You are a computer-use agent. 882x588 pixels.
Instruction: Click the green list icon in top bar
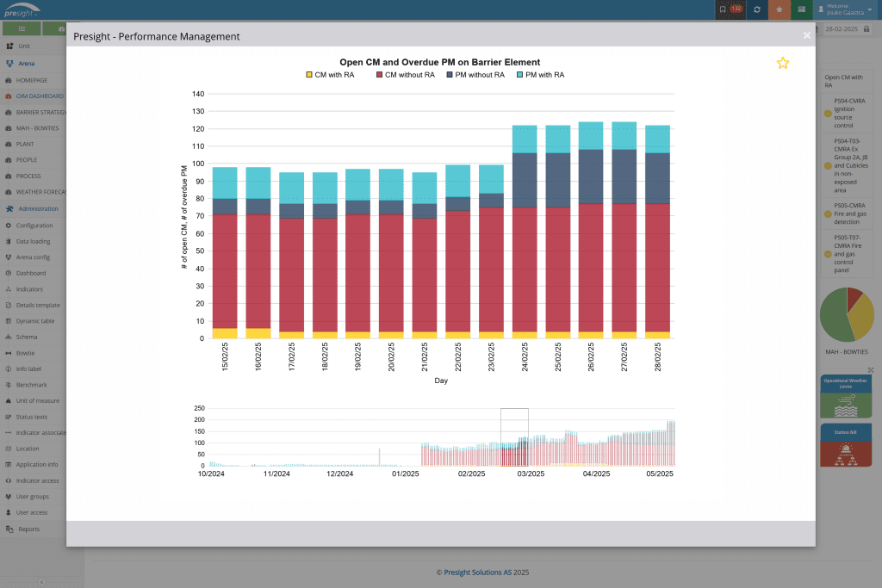click(x=802, y=9)
